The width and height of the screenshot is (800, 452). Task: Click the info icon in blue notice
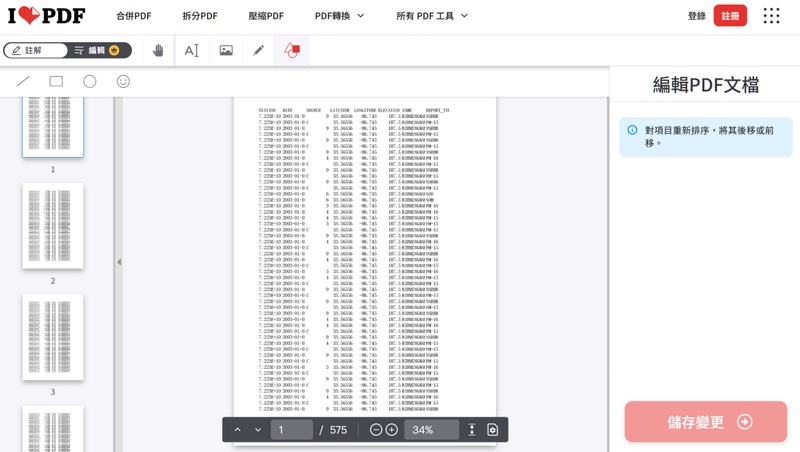(632, 130)
